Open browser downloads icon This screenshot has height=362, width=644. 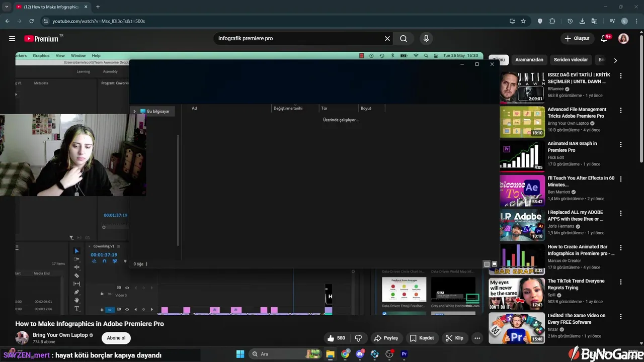582,21
